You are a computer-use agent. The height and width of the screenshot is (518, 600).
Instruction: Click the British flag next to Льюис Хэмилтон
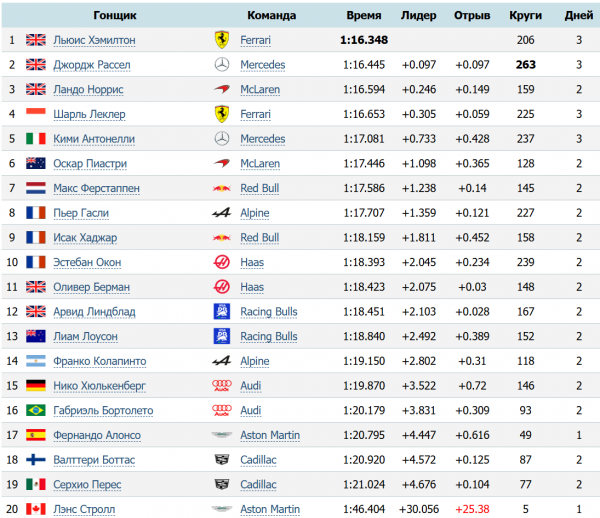[36, 40]
